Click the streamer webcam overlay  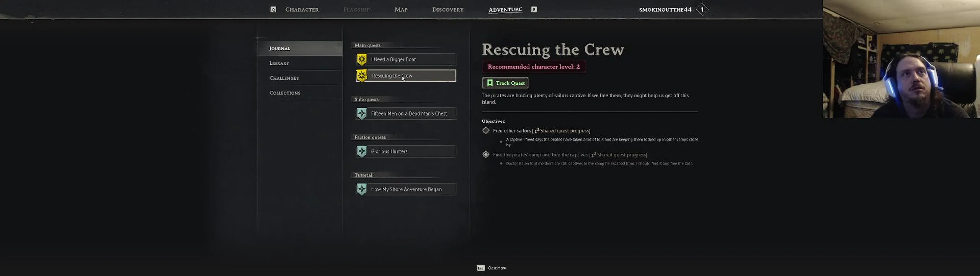pyautogui.click(x=901, y=59)
